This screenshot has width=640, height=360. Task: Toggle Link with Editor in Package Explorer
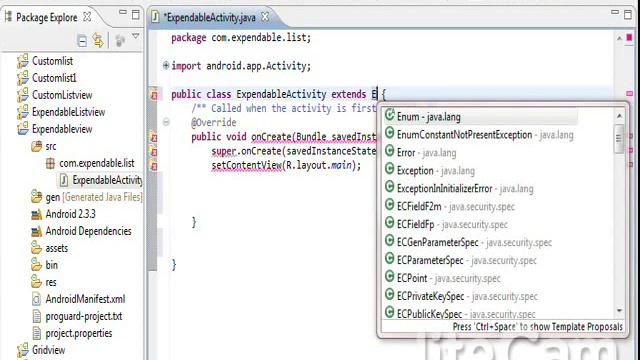point(98,40)
